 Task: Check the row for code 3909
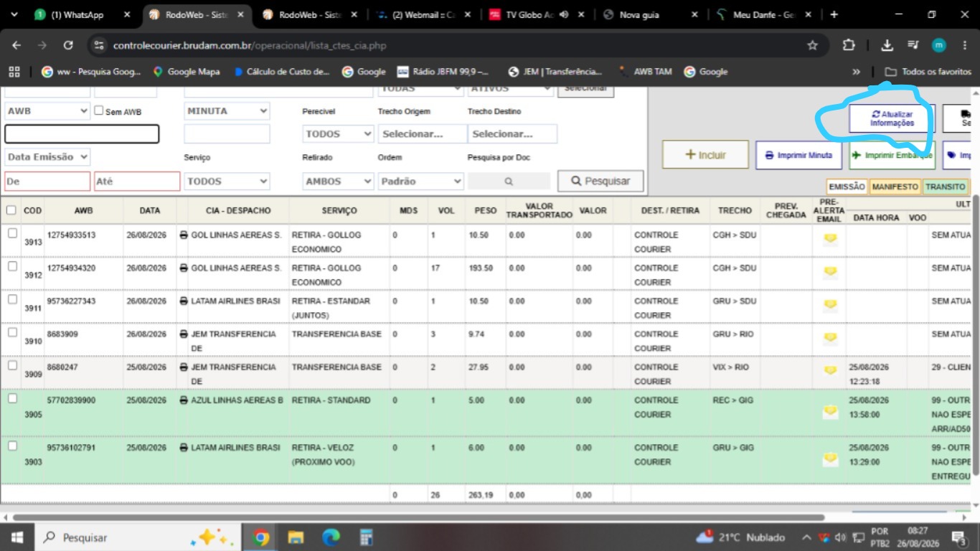(12, 366)
